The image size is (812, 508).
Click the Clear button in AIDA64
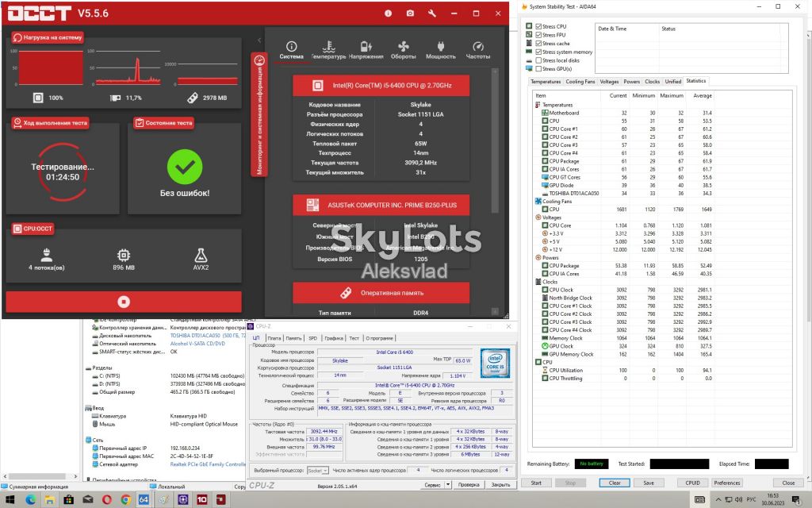tap(615, 483)
